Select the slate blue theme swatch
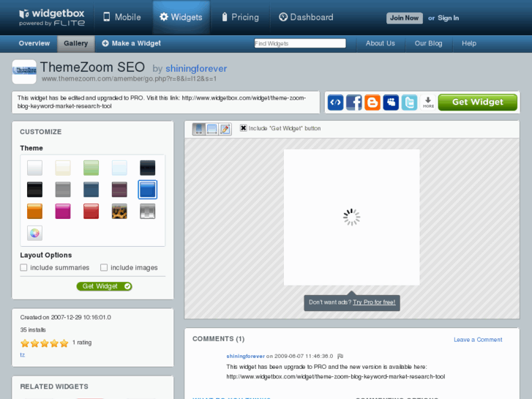The width and height of the screenshot is (532, 399). [x=91, y=190]
